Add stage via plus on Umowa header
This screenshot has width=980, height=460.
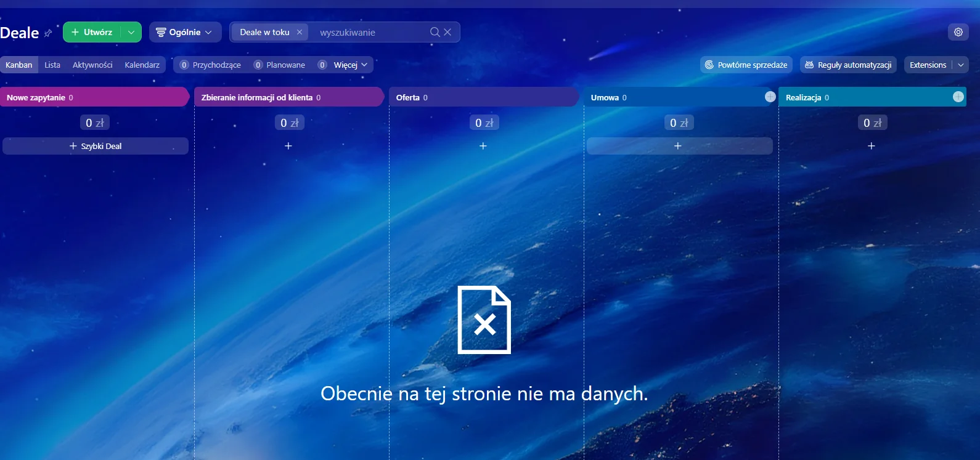coord(770,97)
